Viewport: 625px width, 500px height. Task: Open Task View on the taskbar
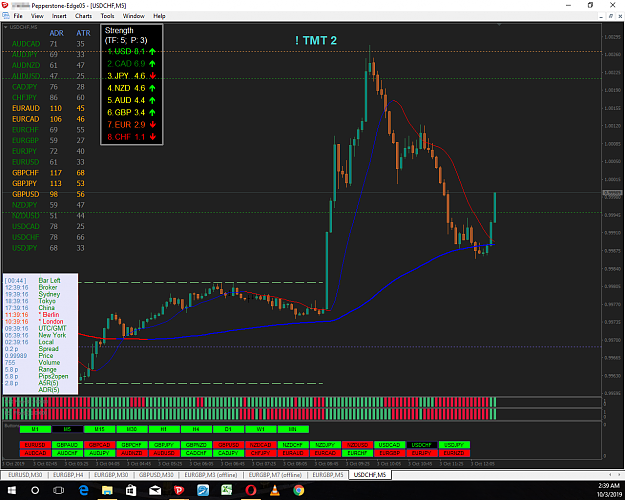pos(59,490)
